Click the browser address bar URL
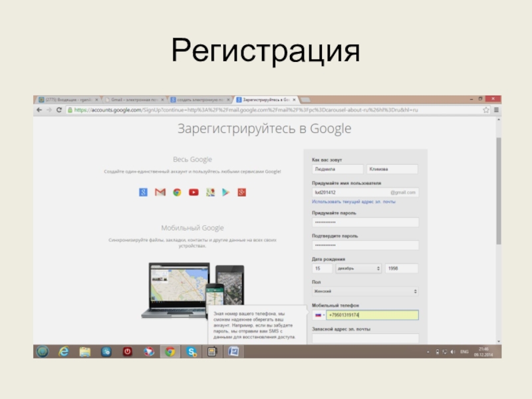Viewport: 532px width, 399px height. pos(245,110)
